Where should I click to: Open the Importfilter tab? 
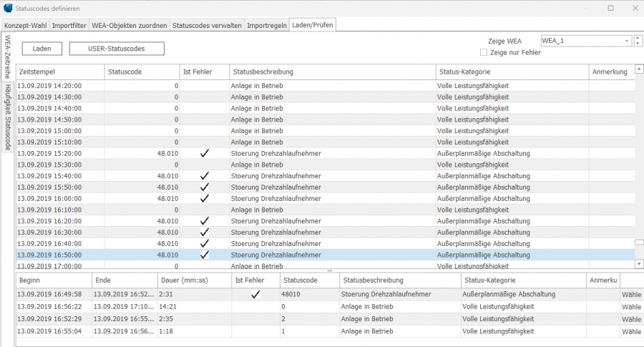coord(69,26)
